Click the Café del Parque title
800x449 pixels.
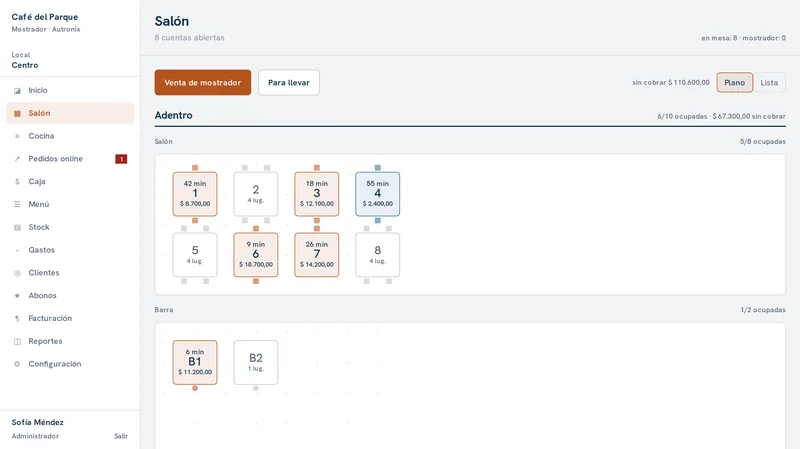45,17
